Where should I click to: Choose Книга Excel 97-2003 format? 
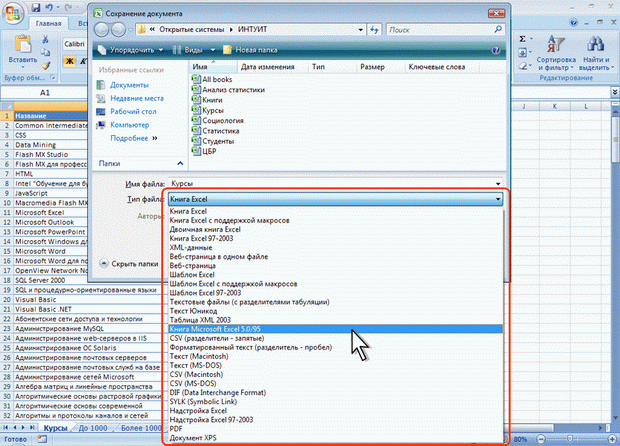[x=335, y=238]
